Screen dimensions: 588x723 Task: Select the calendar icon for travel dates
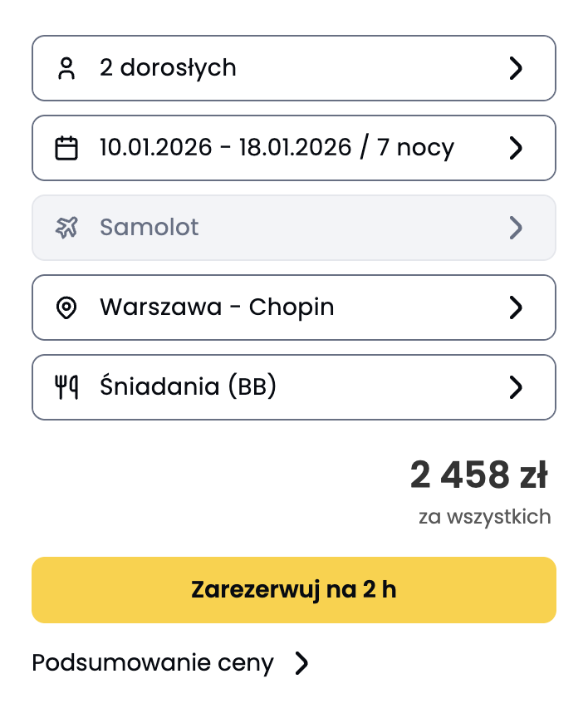(66, 147)
